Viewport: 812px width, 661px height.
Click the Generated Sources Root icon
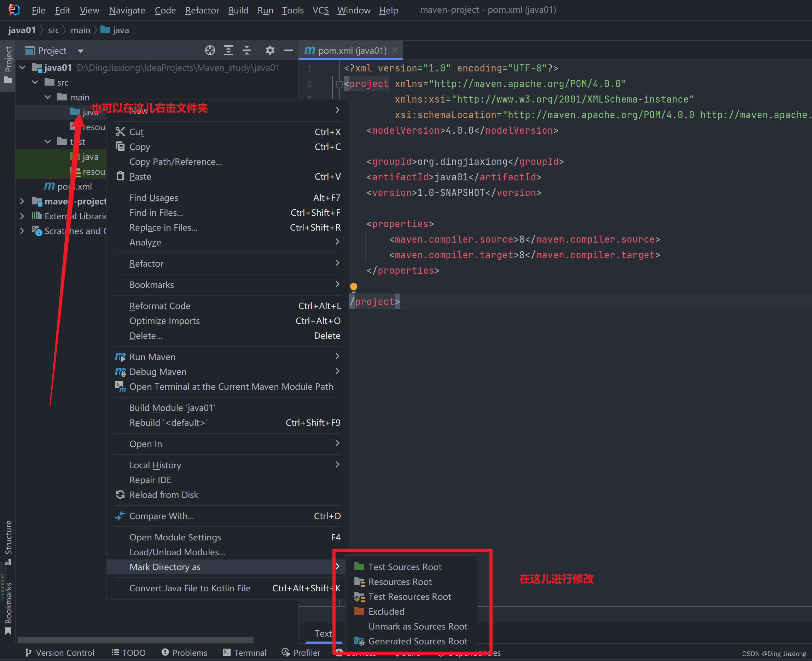pos(359,641)
